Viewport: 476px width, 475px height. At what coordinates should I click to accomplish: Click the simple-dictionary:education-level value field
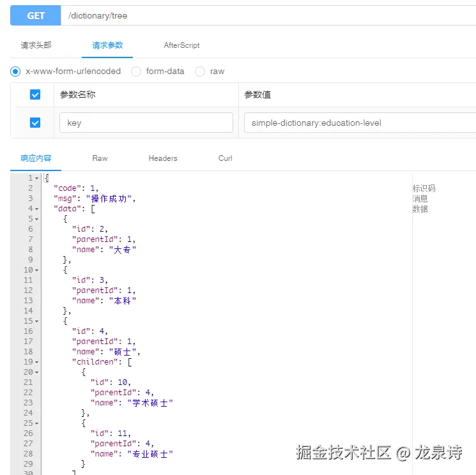360,123
